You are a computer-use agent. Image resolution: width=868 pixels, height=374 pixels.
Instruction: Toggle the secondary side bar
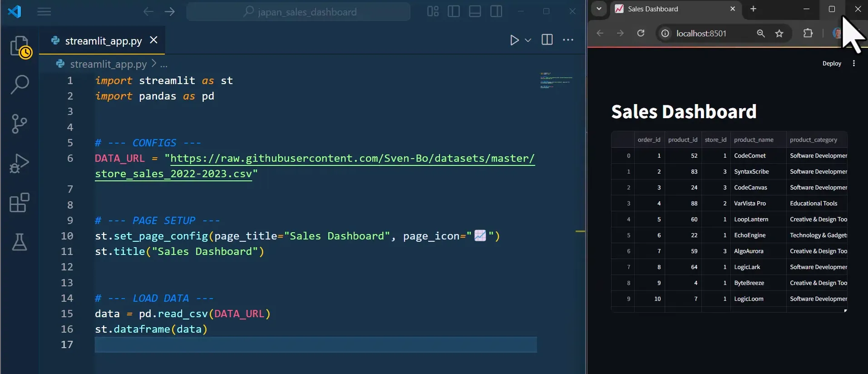[x=496, y=11]
